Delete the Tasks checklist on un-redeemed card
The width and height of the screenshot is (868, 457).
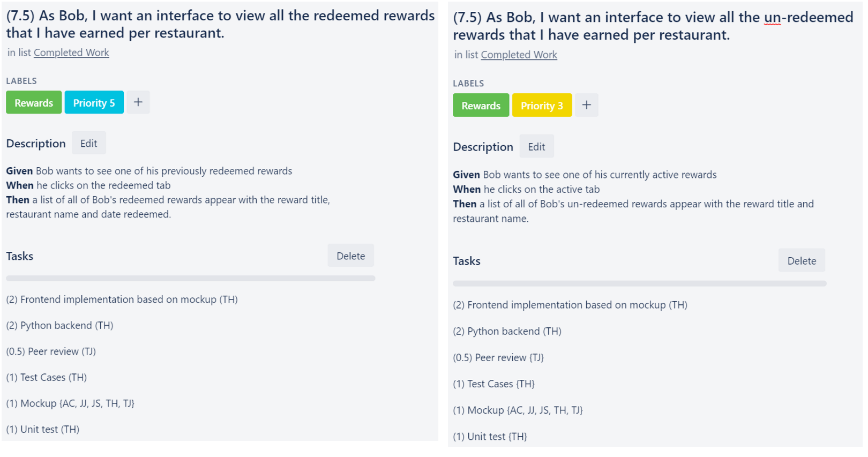(802, 260)
